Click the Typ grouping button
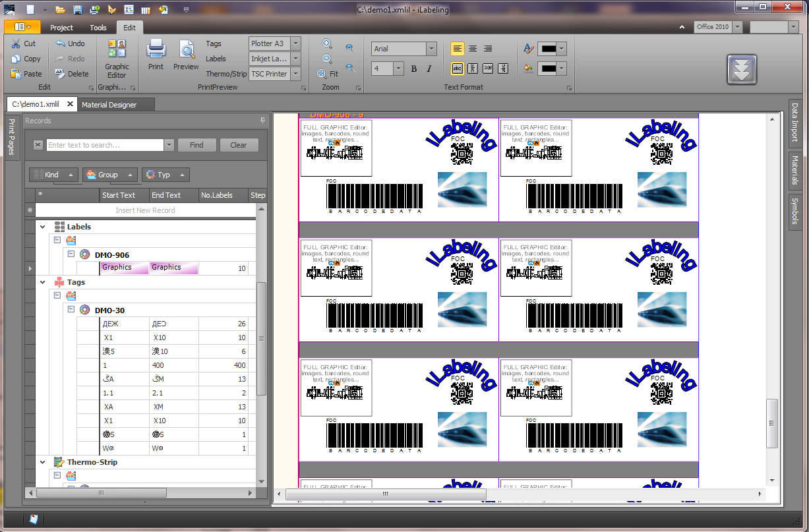 pyautogui.click(x=165, y=175)
